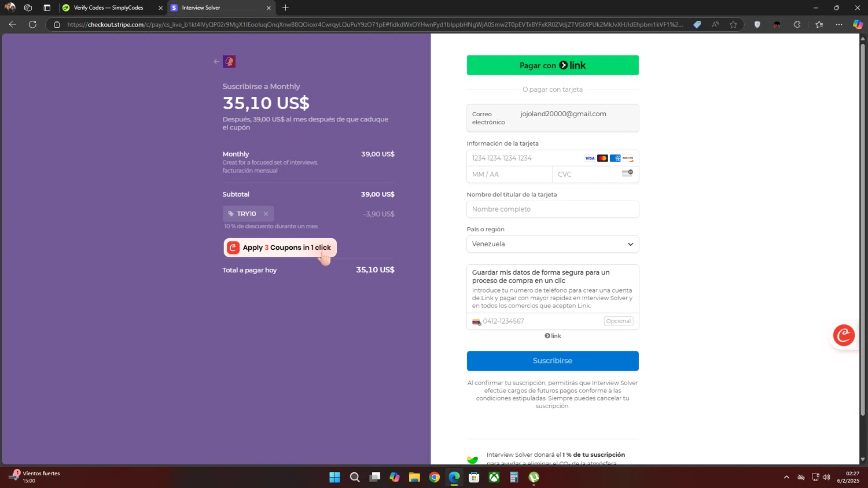Click the browser back button
868x488 pixels.
click(x=13, y=24)
